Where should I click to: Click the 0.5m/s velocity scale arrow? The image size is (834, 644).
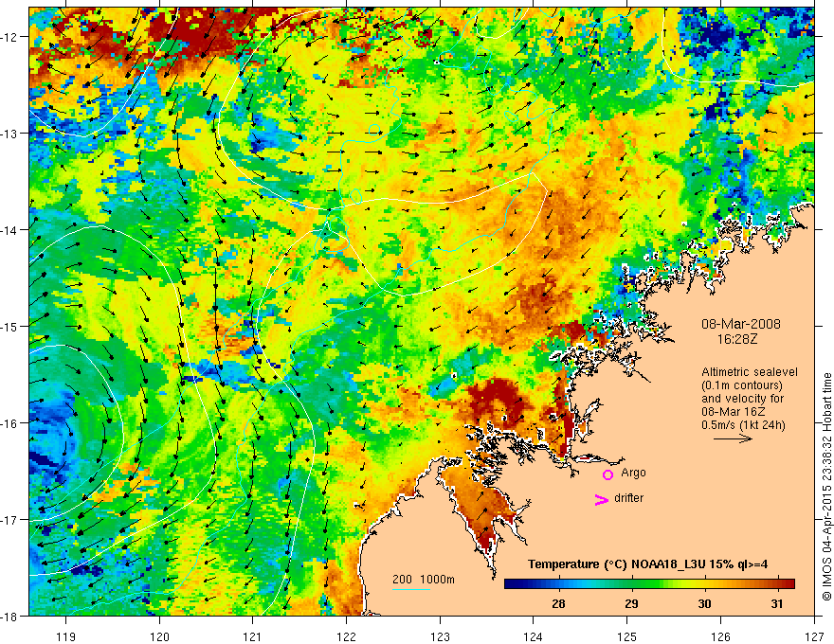pyautogui.click(x=733, y=438)
